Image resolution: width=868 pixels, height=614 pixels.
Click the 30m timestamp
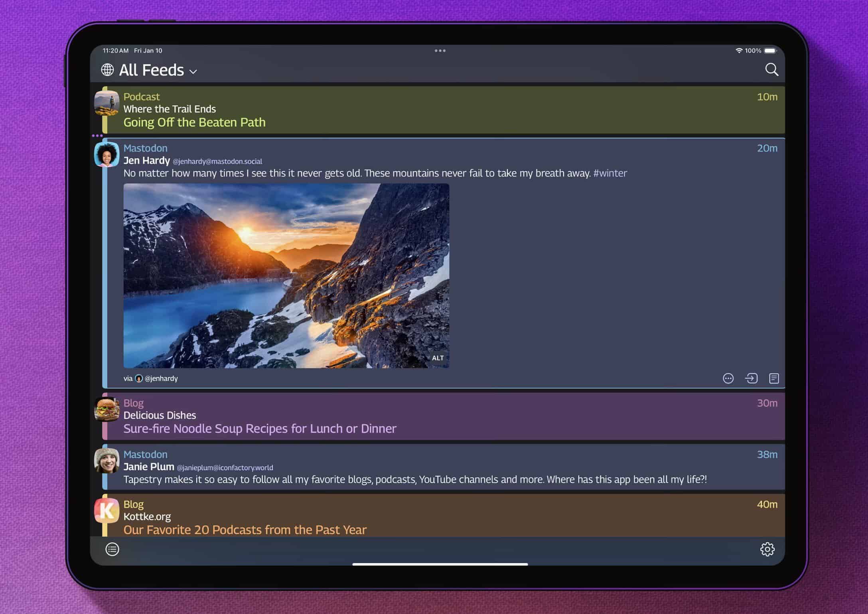[x=767, y=403]
